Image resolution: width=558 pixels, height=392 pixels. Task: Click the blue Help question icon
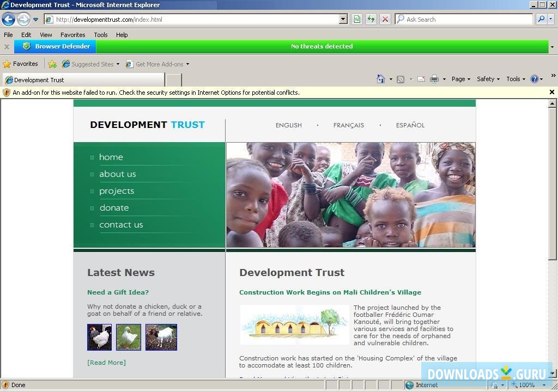pos(534,79)
